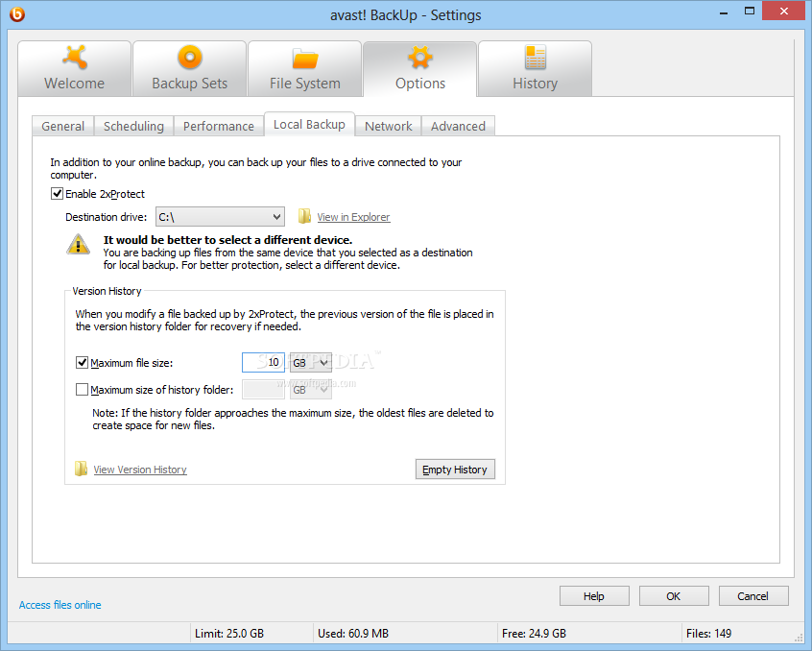Click the avast BackUp logo in title bar
The image size is (812, 651).
[x=17, y=14]
